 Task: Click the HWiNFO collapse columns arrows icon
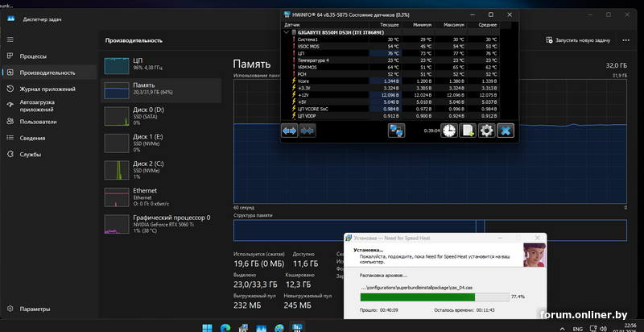point(307,131)
